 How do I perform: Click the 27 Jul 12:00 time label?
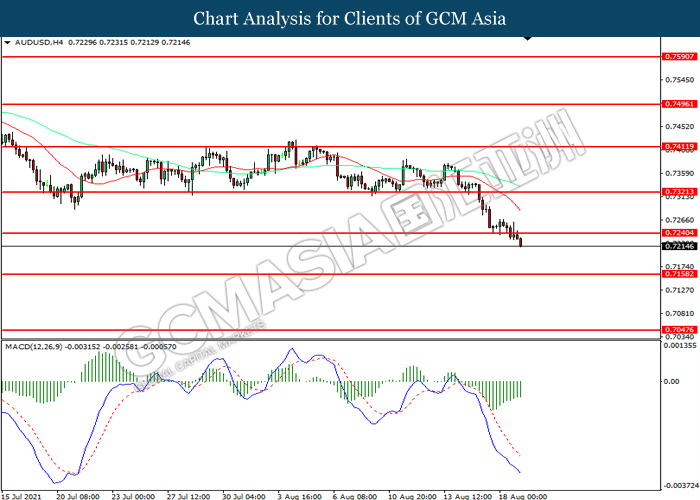(x=188, y=496)
